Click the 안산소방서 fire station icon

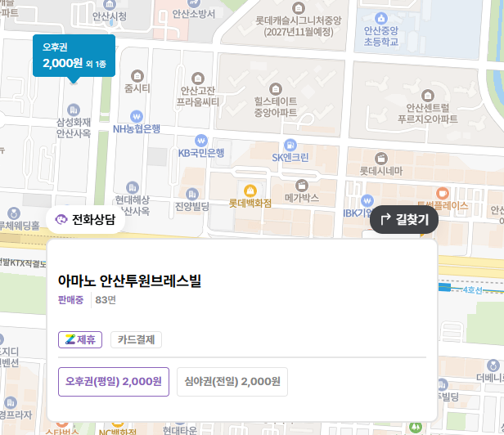pos(193,3)
